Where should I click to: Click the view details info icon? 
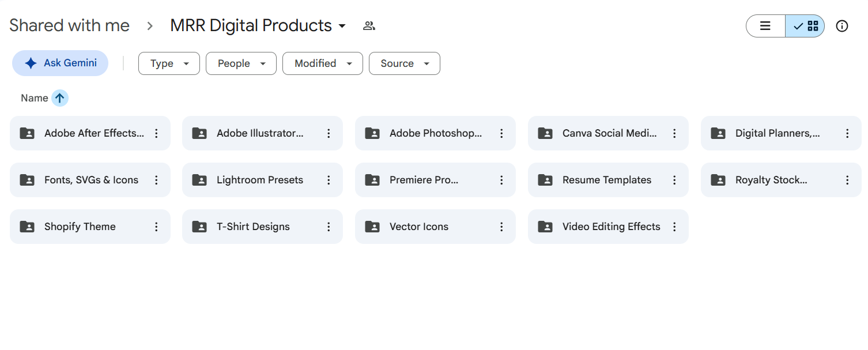tap(842, 26)
